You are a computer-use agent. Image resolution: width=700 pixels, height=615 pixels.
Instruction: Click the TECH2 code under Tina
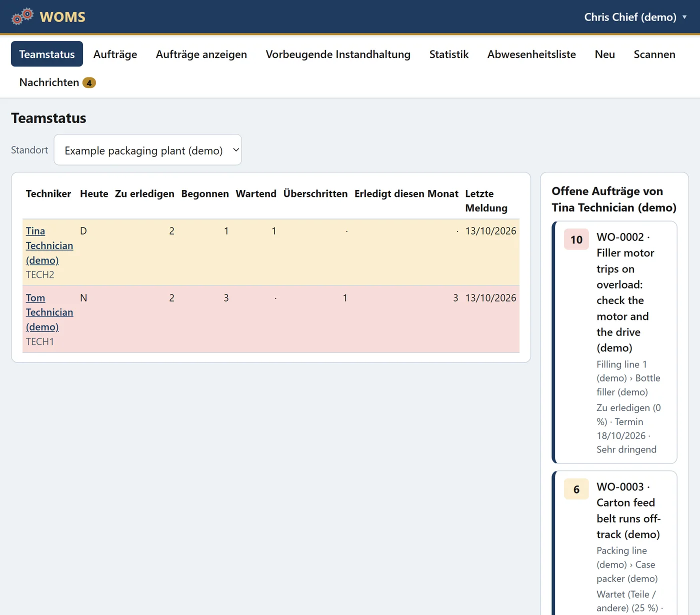pyautogui.click(x=40, y=274)
